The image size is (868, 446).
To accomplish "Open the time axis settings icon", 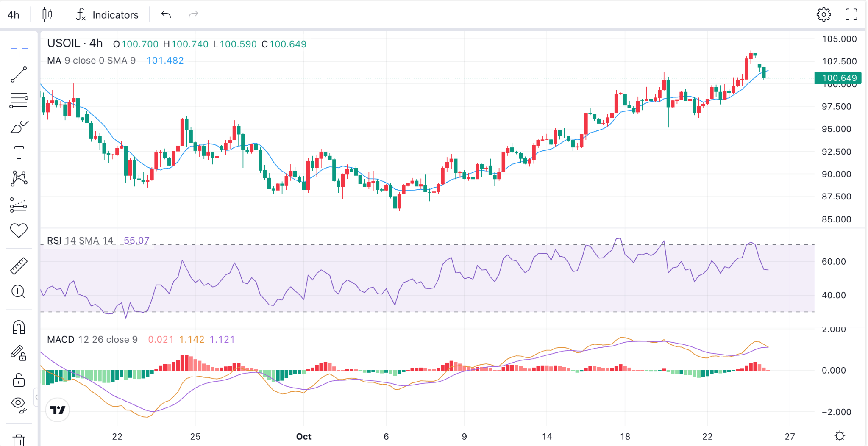I will coord(840,436).
